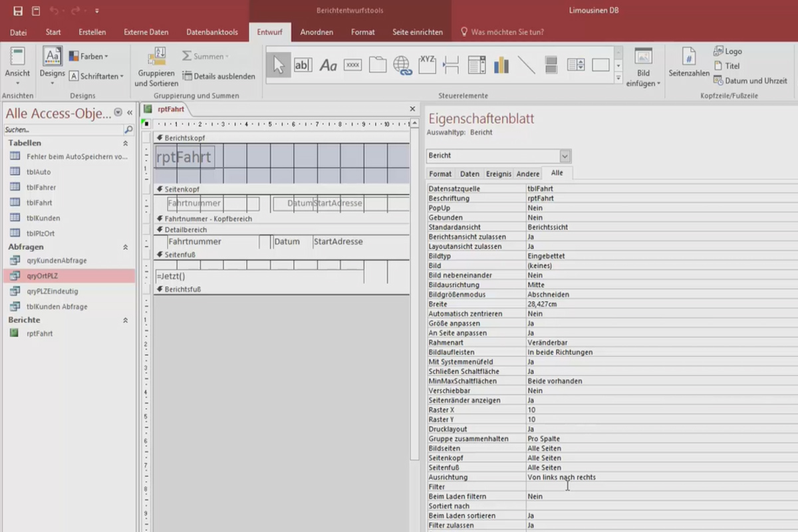Pick the Combo box control icon
This screenshot has height=532, width=798.
click(477, 65)
